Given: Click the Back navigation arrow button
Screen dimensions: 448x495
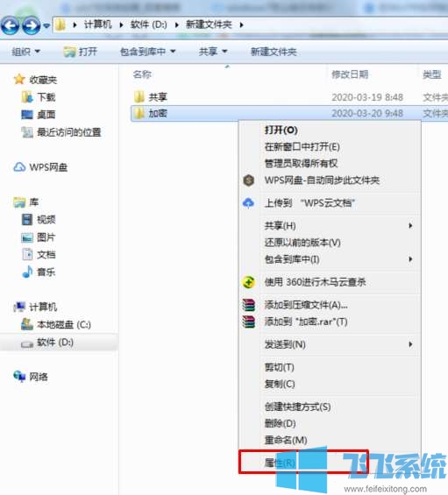Looking at the screenshot, I should [11, 25].
